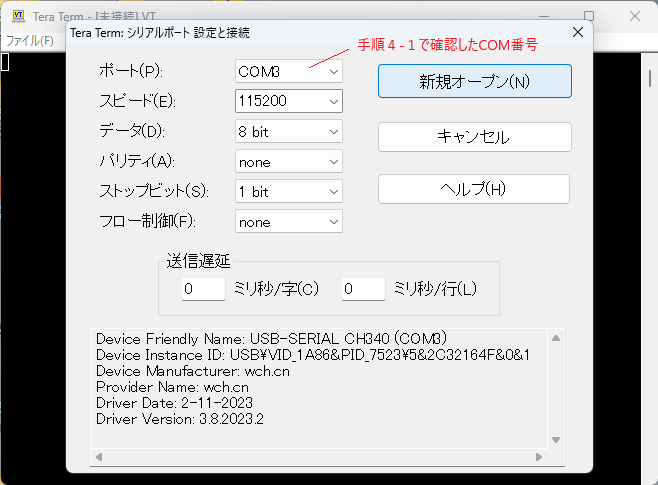Click right arrow of horizontal info scrollbar

(x=539, y=457)
